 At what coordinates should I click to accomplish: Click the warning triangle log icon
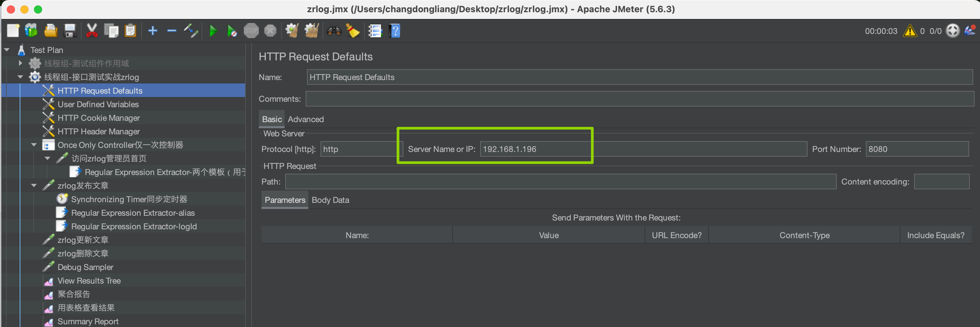point(910,31)
